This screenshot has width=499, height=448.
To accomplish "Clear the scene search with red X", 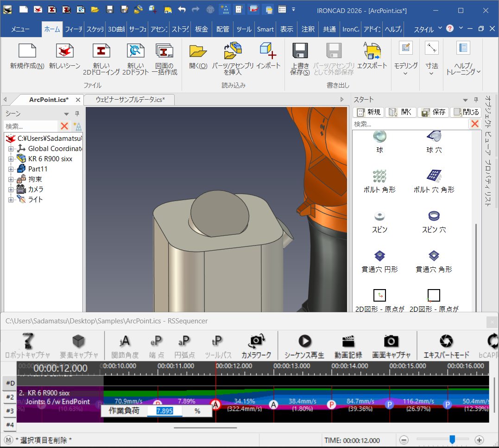I will [x=64, y=126].
